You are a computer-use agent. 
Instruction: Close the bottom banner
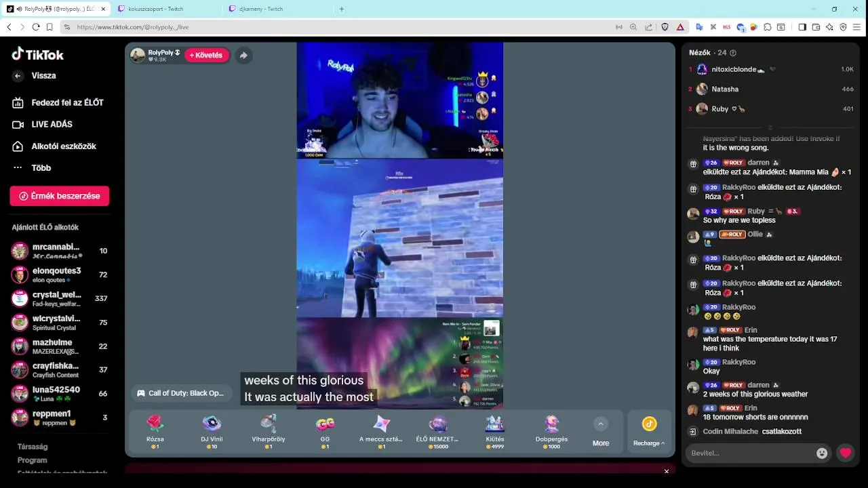coord(667,472)
